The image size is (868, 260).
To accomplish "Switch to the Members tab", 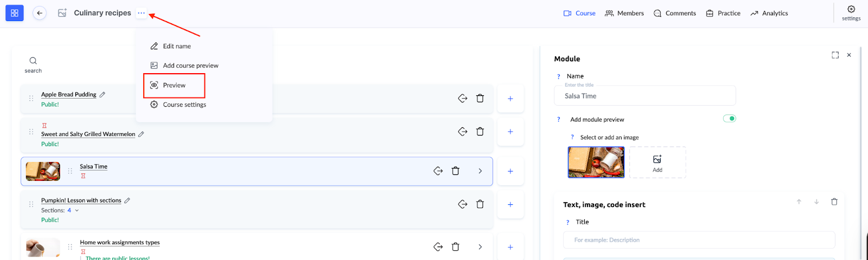I will point(624,13).
